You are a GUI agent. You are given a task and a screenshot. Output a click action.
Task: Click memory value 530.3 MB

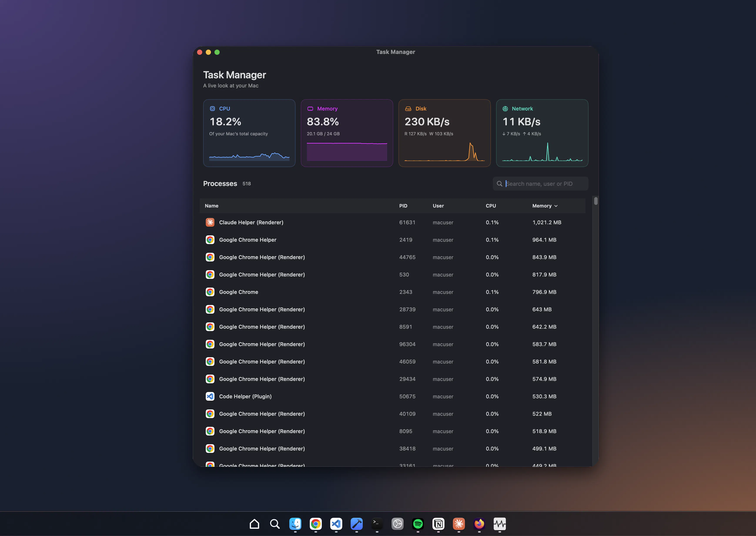coord(544,396)
